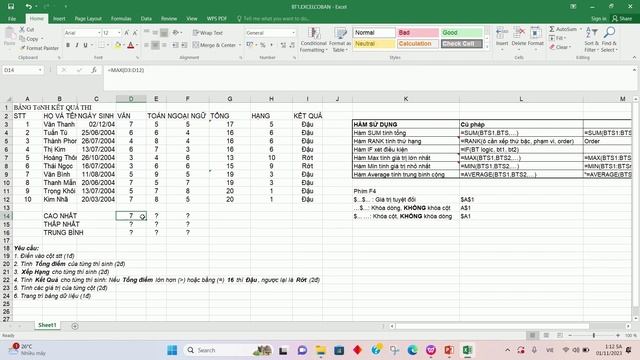Toggle Italic formatting
640x360 pixels.
click(77, 45)
